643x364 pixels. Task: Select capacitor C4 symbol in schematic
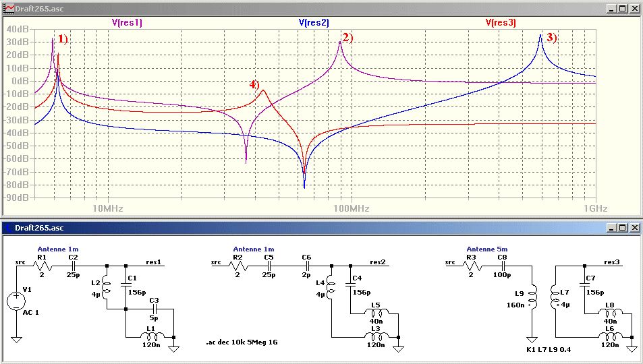pyautogui.click(x=351, y=284)
